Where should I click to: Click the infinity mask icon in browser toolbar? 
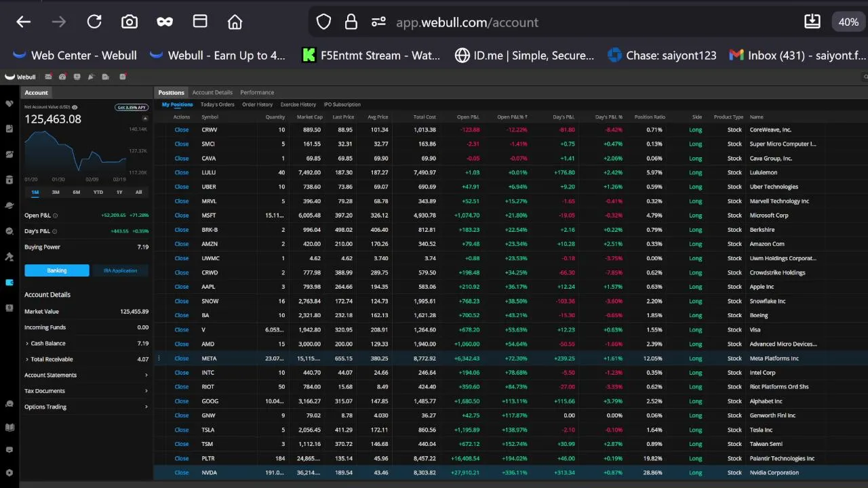pyautogui.click(x=165, y=22)
